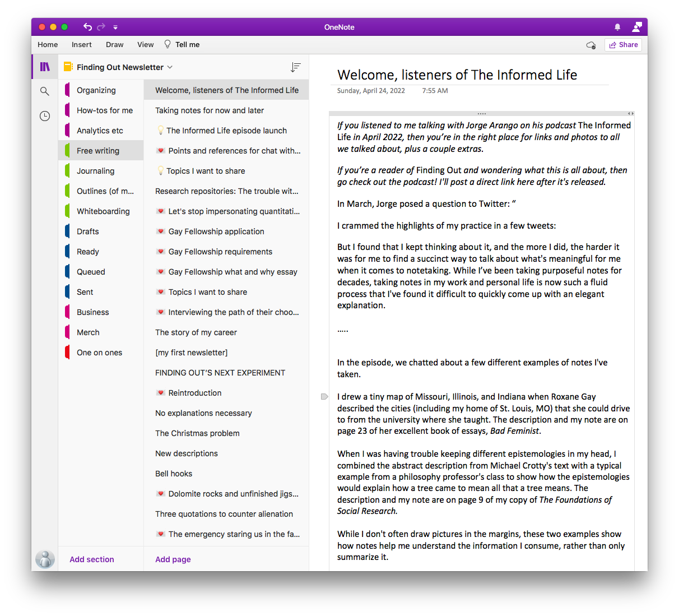Open the View tab
Viewport: 679px width, 616px height.
pyautogui.click(x=146, y=45)
